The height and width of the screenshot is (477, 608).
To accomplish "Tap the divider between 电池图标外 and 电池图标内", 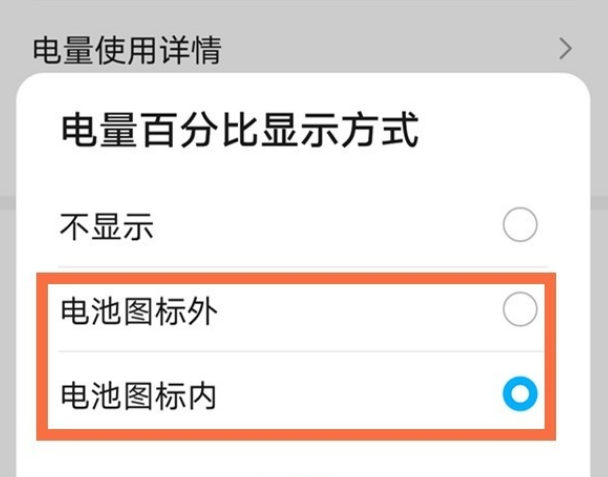I will tap(300, 351).
